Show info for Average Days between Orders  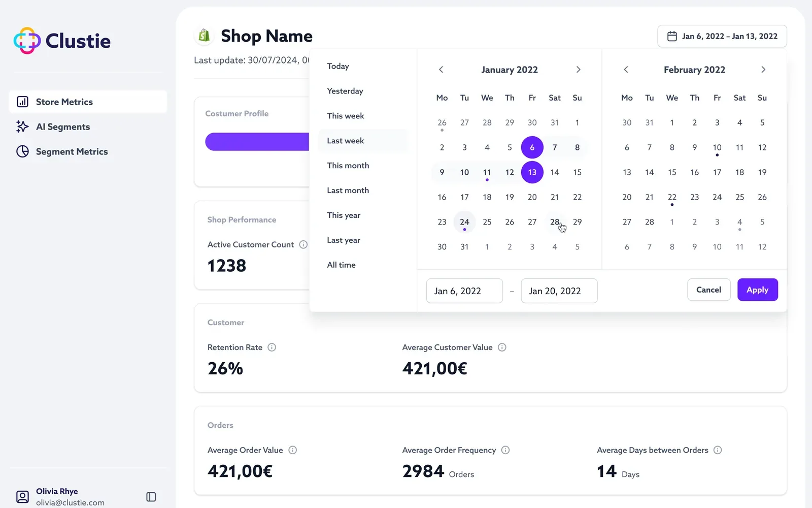click(x=718, y=450)
